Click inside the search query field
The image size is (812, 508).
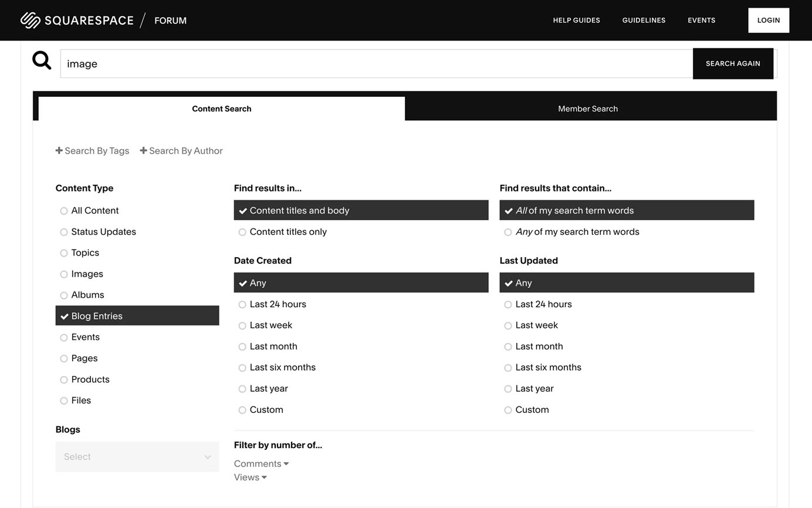(352, 63)
